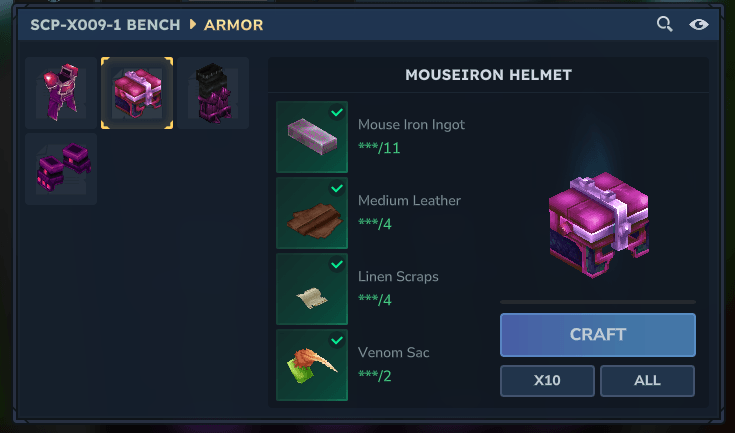Screen dimensions: 735x433
Task: Craft all with the ALL button
Action: coord(647,381)
